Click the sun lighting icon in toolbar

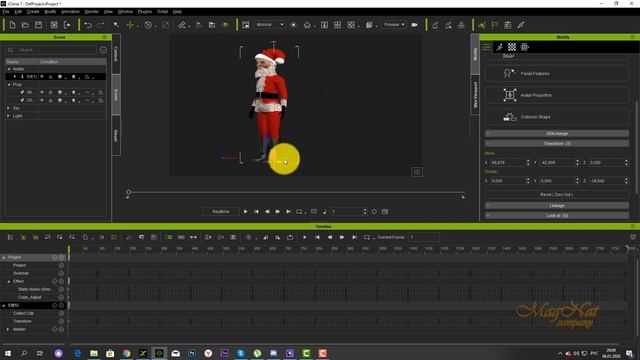293,25
